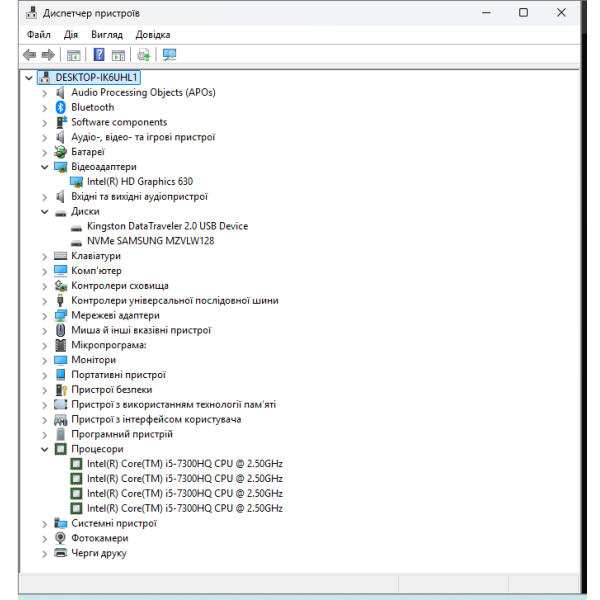Click the update device driver toolbar icon
This screenshot has height=600, width=600.
(x=144, y=55)
